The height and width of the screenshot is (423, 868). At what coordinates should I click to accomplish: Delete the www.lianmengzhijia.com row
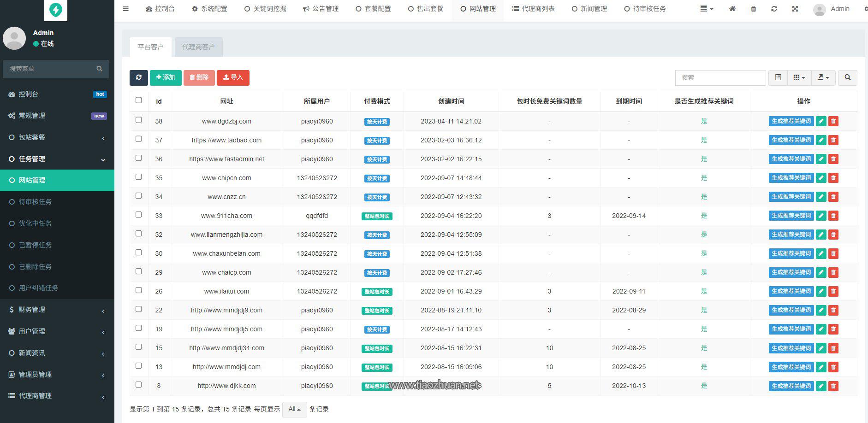833,235
